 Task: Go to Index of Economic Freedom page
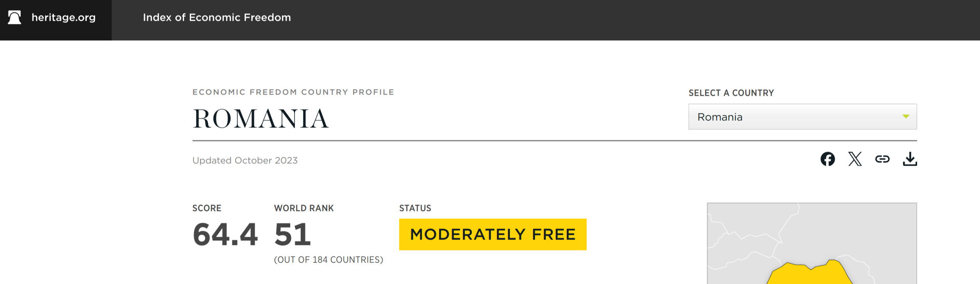pyautogui.click(x=217, y=18)
